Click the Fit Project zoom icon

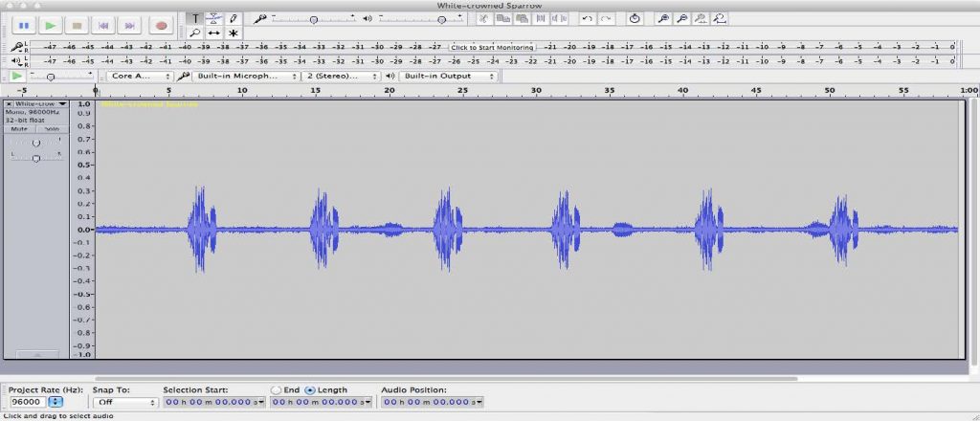(x=720, y=19)
